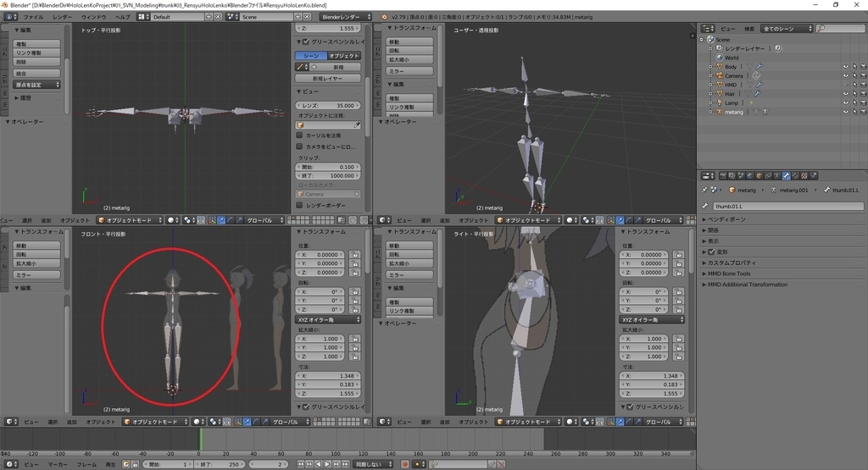
Task: Click the green current frame marker in timeline
Action: click(200, 440)
